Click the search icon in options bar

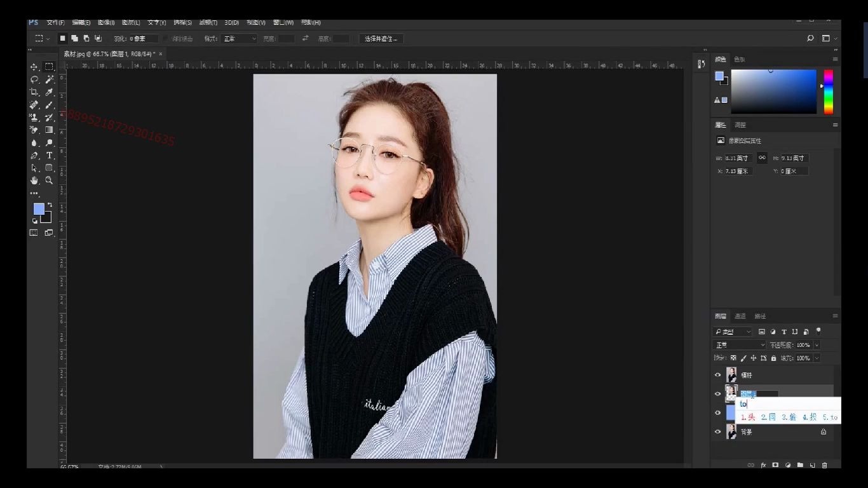pos(810,38)
